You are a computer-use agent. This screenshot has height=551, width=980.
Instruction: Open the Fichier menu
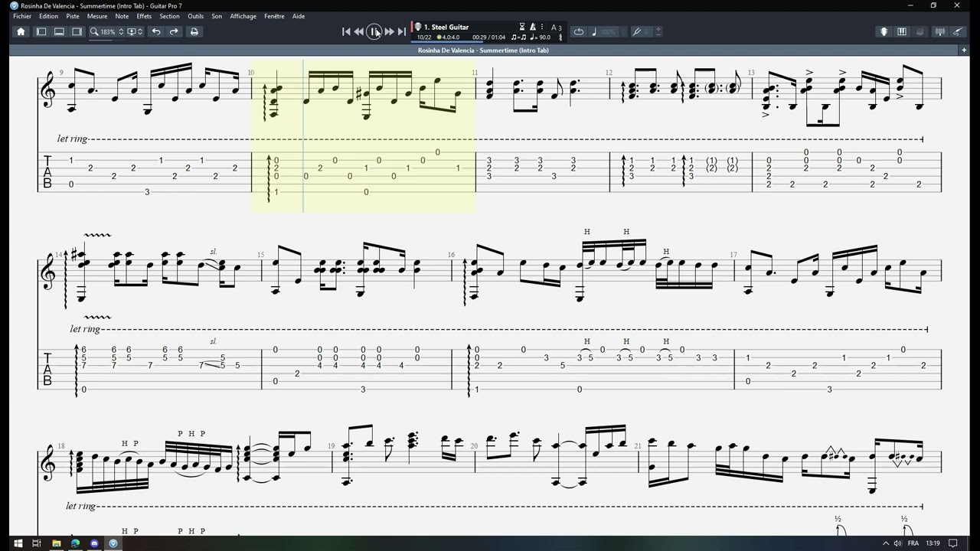[x=22, y=16]
